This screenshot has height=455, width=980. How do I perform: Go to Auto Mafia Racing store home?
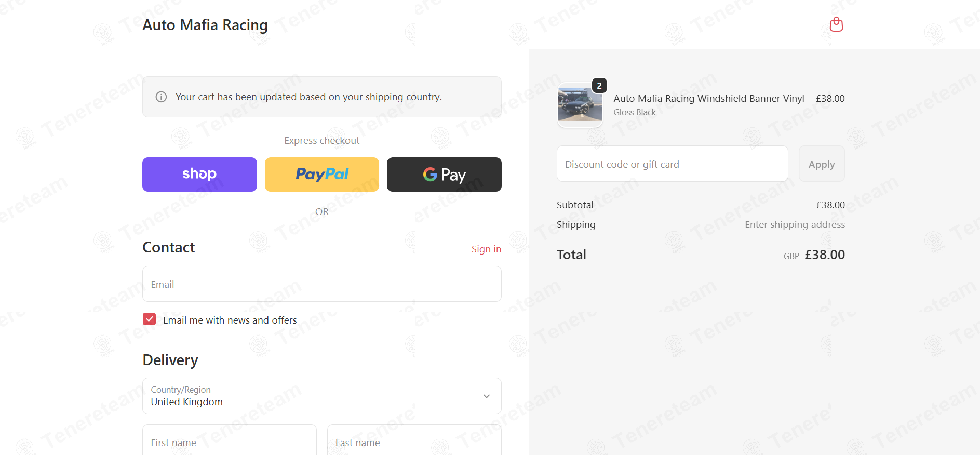click(205, 25)
